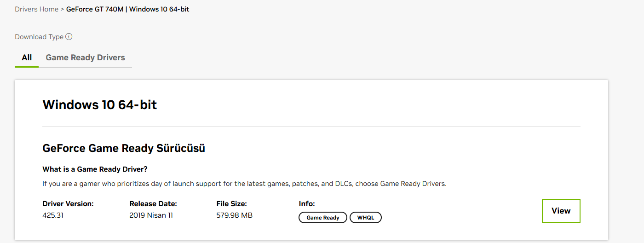Click the release date 2019 Nisan 11
The image size is (644, 243).
point(151,215)
